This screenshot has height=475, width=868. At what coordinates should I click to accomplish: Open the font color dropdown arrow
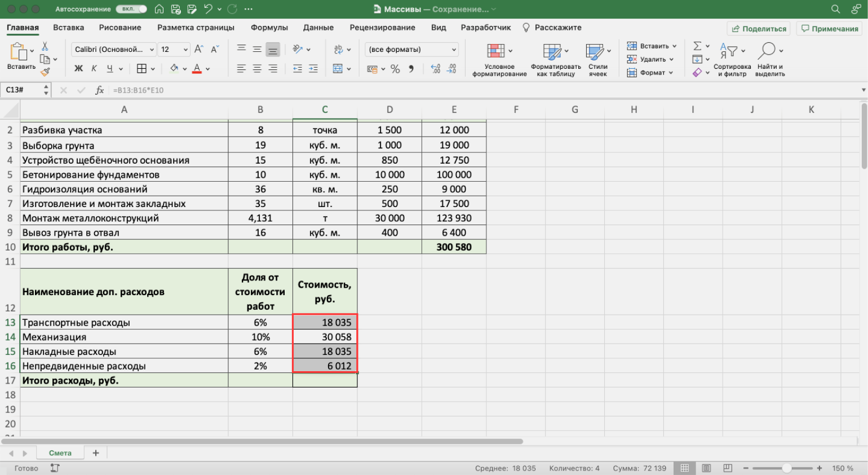coord(208,69)
